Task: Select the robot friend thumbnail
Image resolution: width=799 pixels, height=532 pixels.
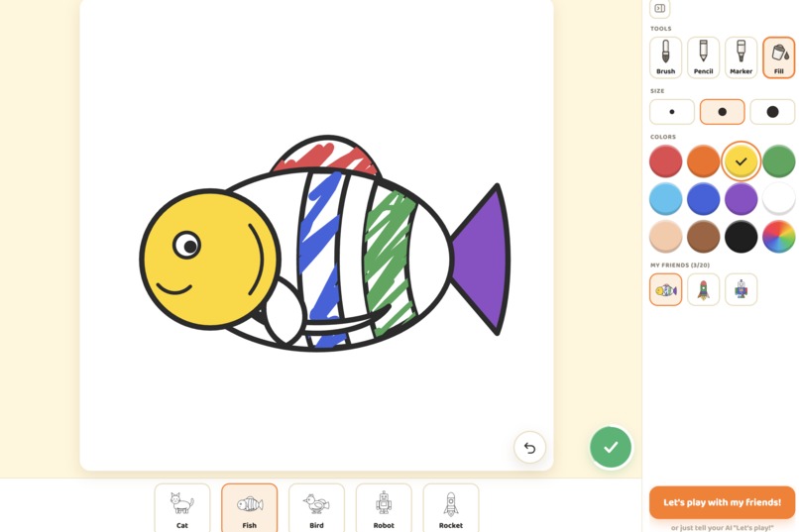Action: [x=741, y=289]
